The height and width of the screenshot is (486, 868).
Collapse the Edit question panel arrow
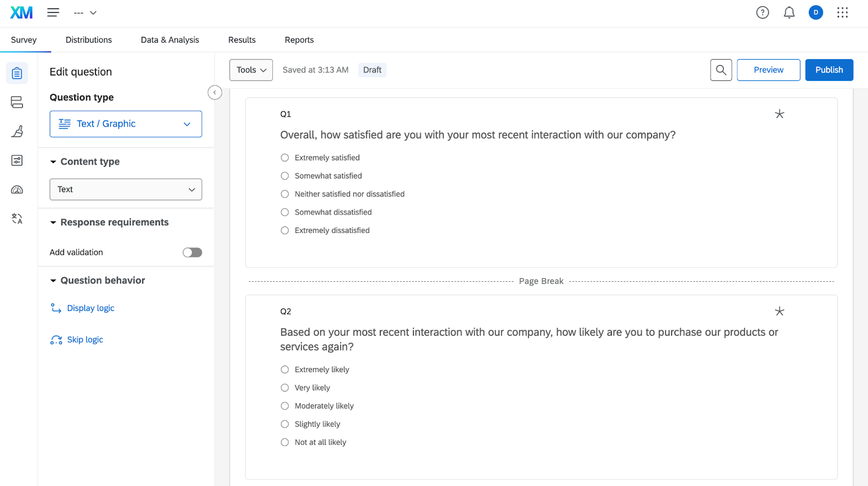tap(215, 93)
